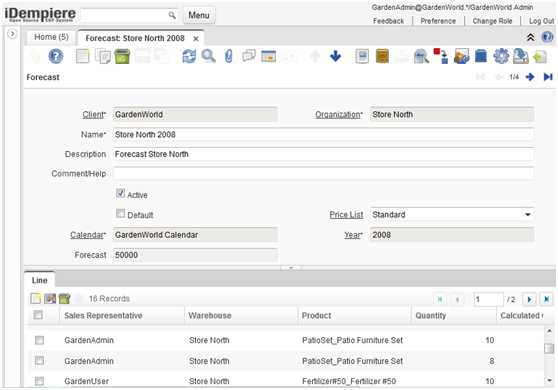This screenshot has height=390, width=558.
Task: Copy the current record
Action: 102,57
